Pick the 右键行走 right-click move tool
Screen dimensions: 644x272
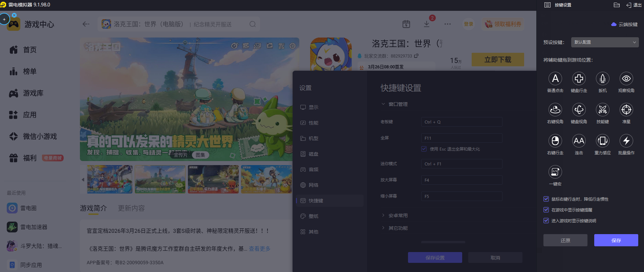click(x=555, y=141)
